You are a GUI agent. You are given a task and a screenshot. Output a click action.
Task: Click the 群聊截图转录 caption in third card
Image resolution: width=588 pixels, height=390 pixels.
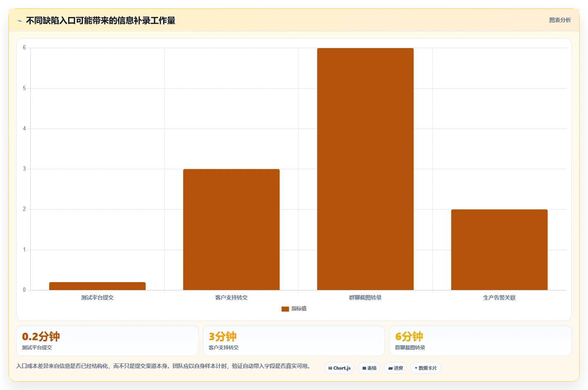[x=410, y=348]
